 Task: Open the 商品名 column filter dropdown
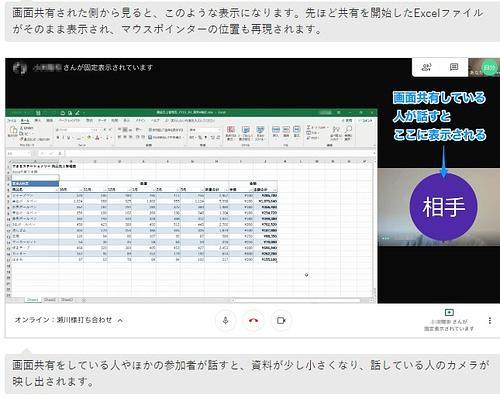(x=56, y=190)
